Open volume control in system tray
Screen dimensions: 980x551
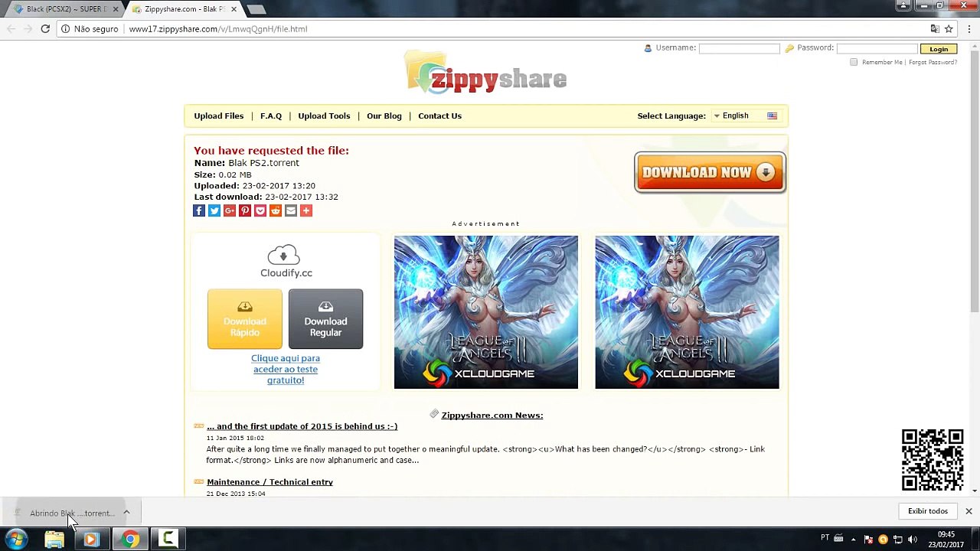click(x=912, y=540)
